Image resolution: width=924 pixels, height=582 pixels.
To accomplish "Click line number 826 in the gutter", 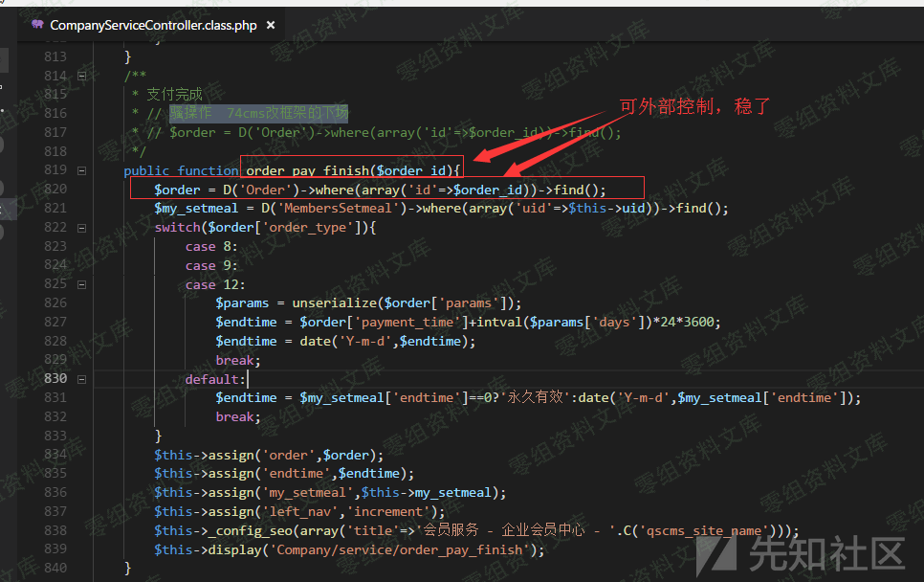I will 55,302.
